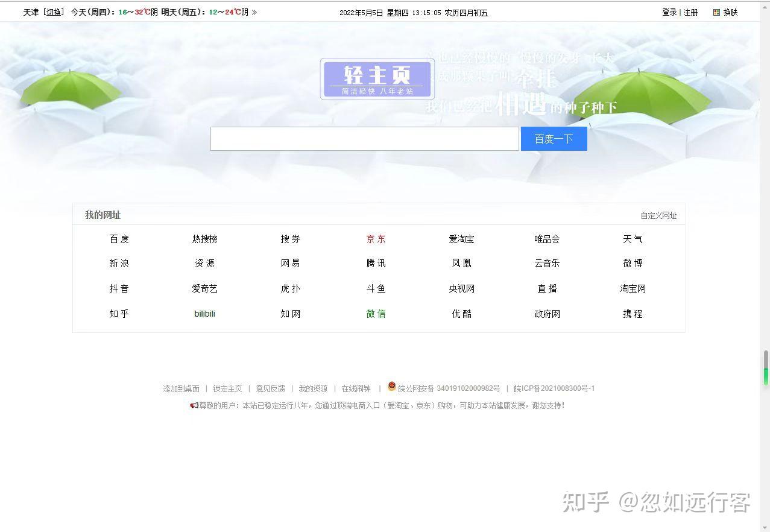Open 自定义网址 to customize site links
This screenshot has height=532, width=770.
pos(658,215)
